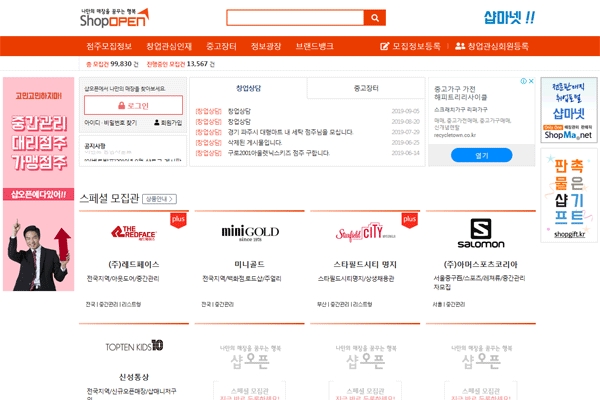The image size is (600, 400).
Task: Click 창업관심회원등록 link
Action: (498, 46)
